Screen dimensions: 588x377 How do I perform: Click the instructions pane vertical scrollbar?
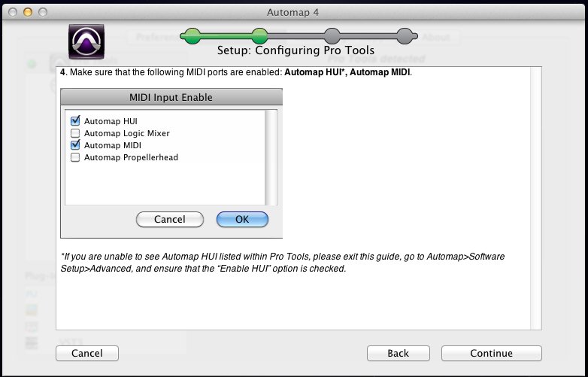pos(536,197)
